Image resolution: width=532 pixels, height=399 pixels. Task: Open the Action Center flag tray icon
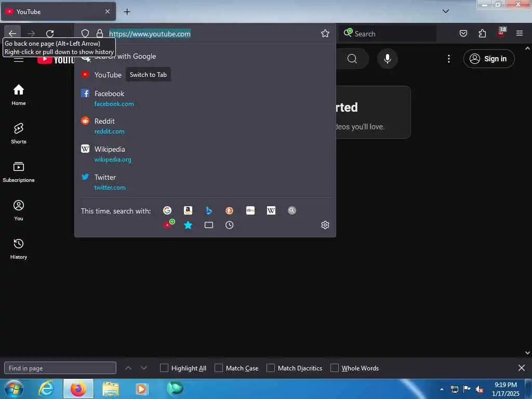(467, 389)
